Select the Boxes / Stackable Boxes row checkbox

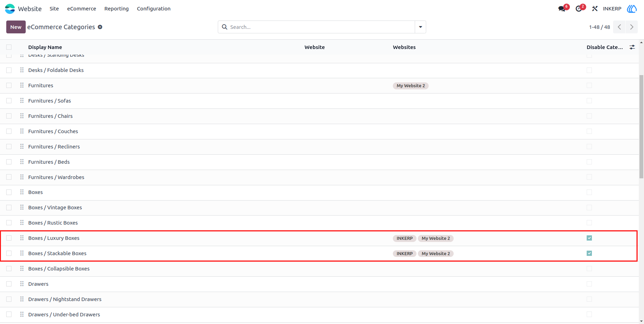(x=9, y=253)
